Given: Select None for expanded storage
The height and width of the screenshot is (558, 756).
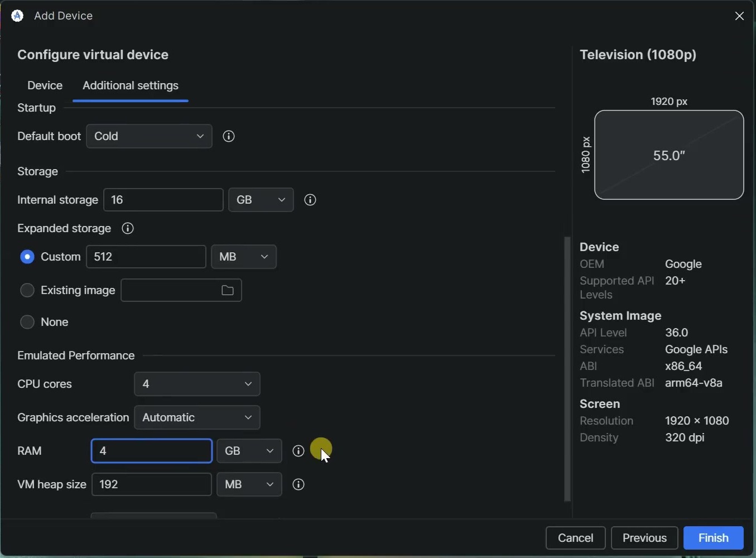Looking at the screenshot, I should click(x=27, y=323).
